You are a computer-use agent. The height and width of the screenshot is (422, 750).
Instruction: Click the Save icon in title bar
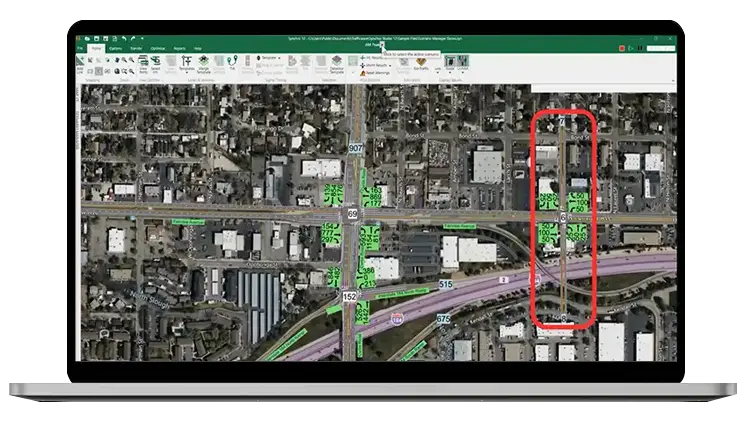click(x=97, y=39)
